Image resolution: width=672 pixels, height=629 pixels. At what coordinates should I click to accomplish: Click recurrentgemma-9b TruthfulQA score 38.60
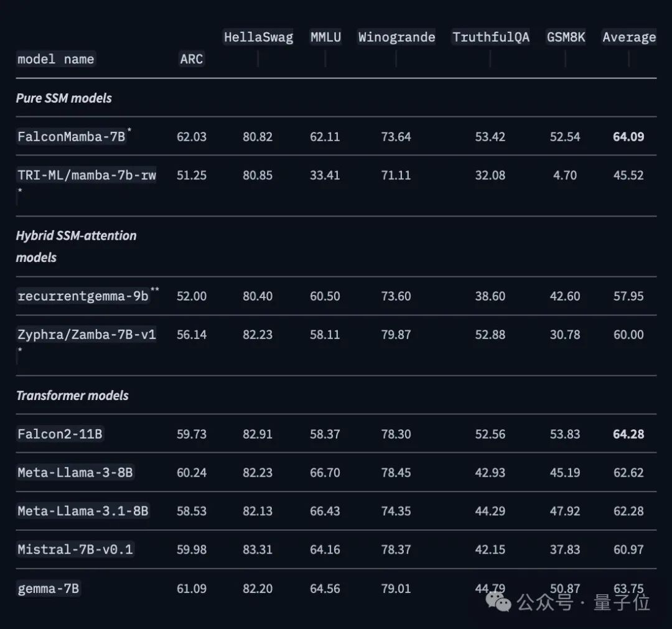pos(490,296)
